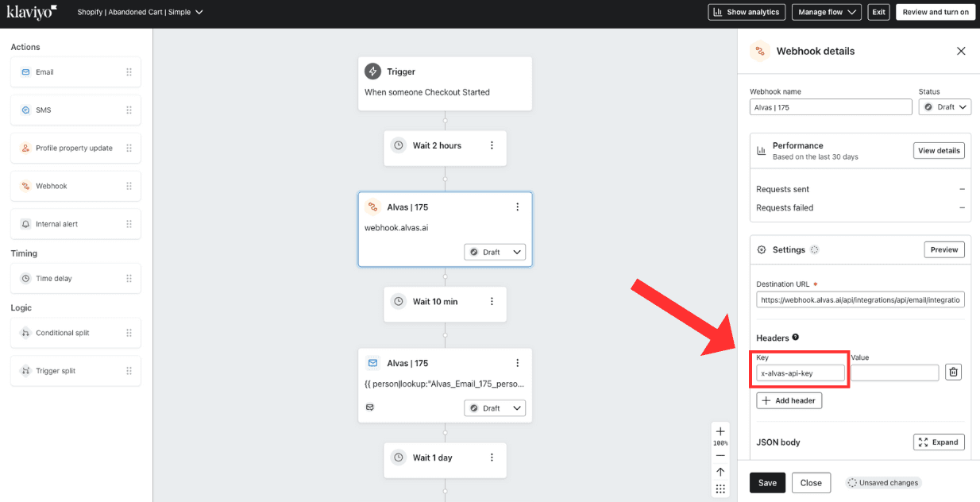Click the header Key input field
The width and height of the screenshot is (980, 502).
[x=801, y=373]
